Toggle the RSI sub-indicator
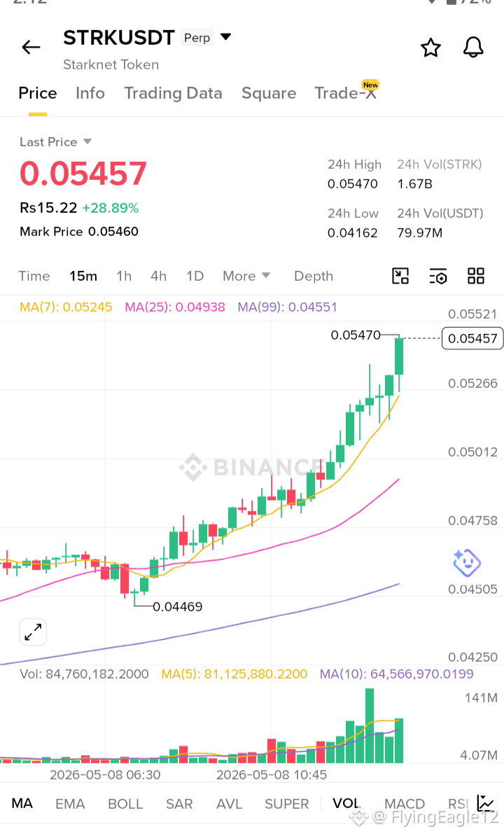 point(458,803)
